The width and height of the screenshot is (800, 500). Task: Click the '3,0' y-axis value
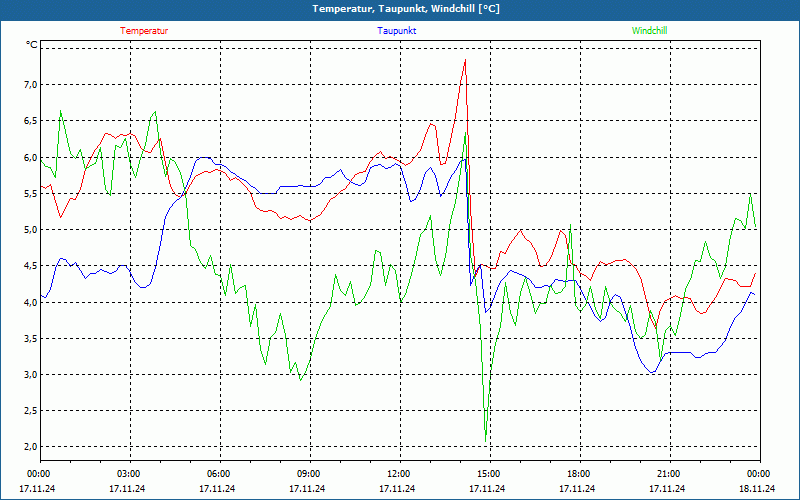(x=32, y=374)
